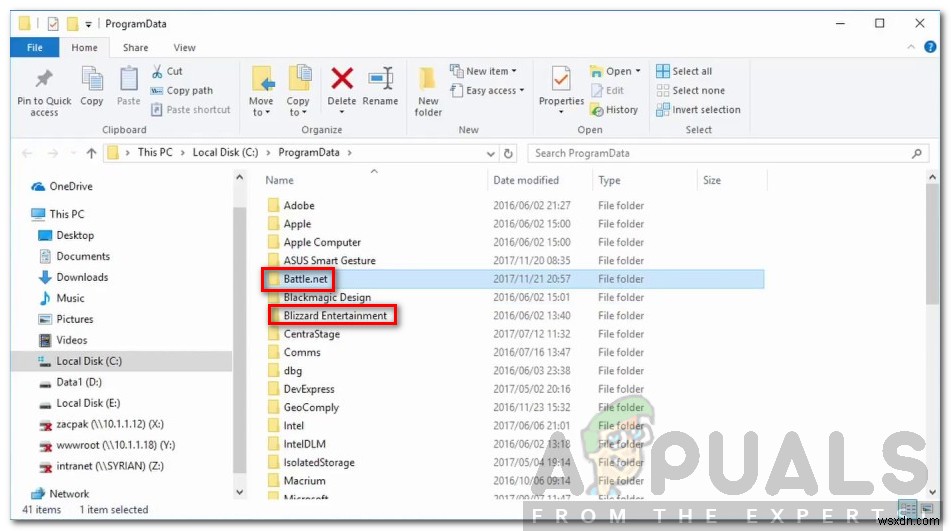The height and width of the screenshot is (531, 951).
Task: Select This PC in the navigation pane
Action: tap(58, 214)
